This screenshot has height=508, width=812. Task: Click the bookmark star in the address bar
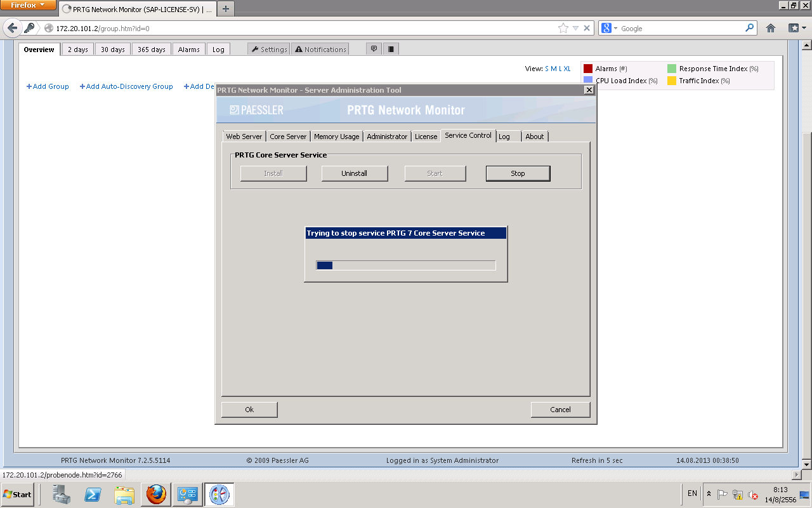[x=563, y=28]
